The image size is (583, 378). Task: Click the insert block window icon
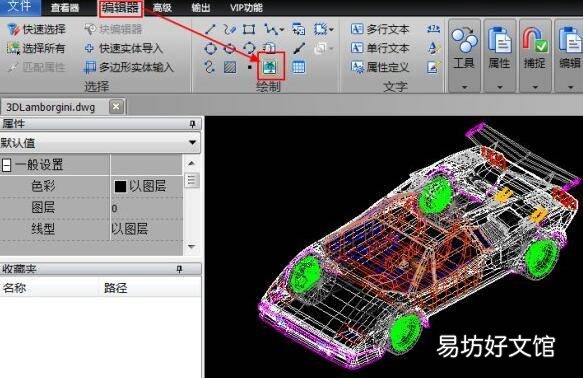pos(299,29)
